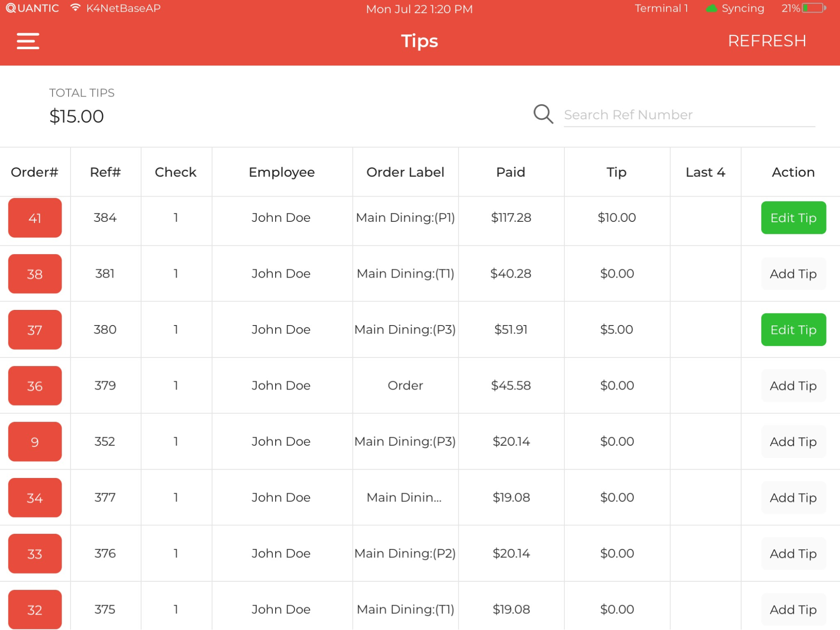Add a tip to ref 352
The width and height of the screenshot is (840, 630).
[x=793, y=441]
